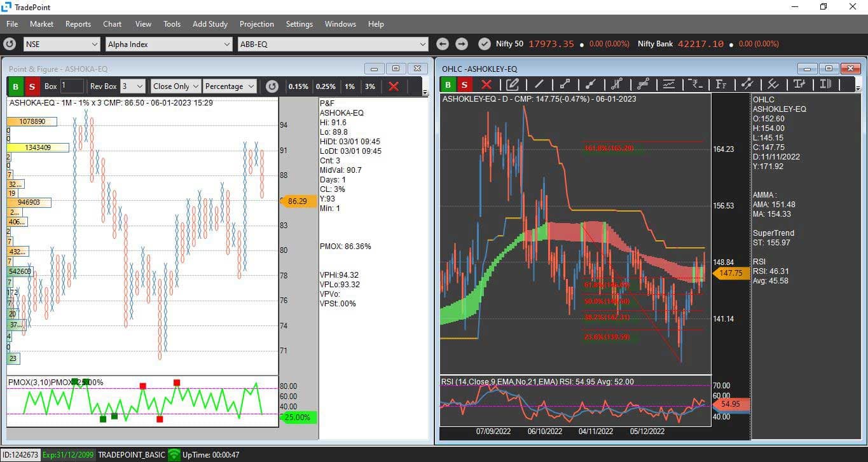Click the green connectivity icon in the status bar

coord(173,455)
